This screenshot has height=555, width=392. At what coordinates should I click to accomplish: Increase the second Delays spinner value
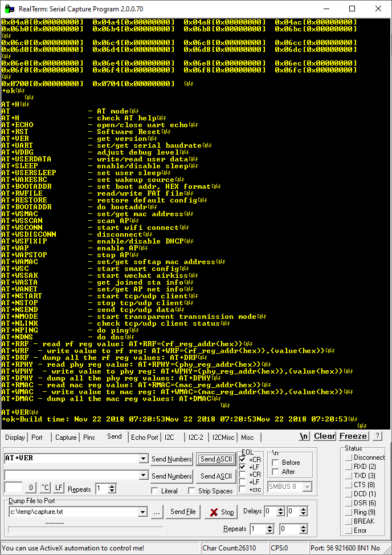(x=303, y=509)
